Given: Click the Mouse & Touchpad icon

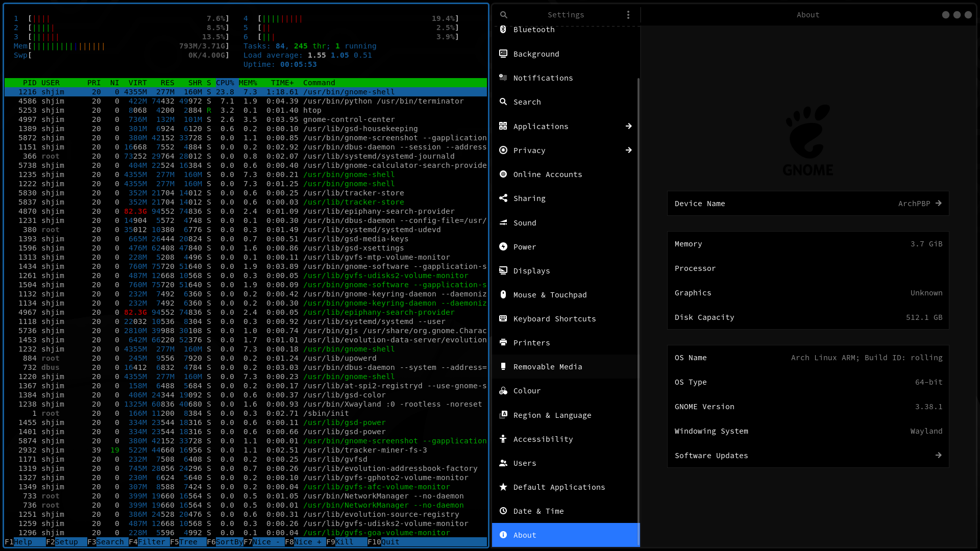Looking at the screenshot, I should coord(503,294).
